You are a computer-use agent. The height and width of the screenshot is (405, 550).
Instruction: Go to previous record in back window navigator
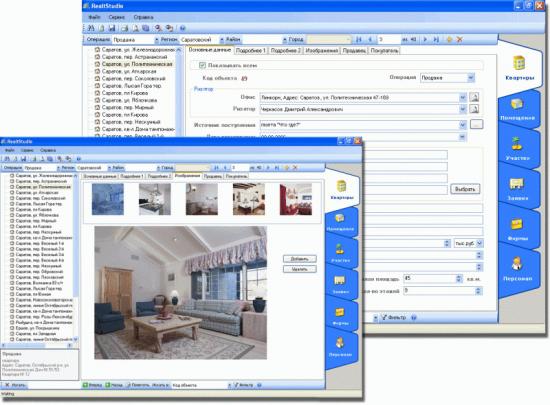pos(370,40)
